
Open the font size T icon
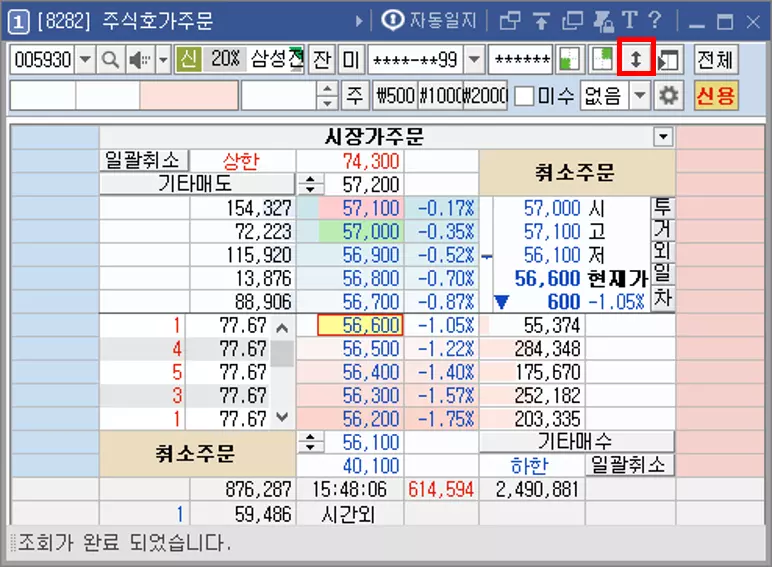[630, 21]
